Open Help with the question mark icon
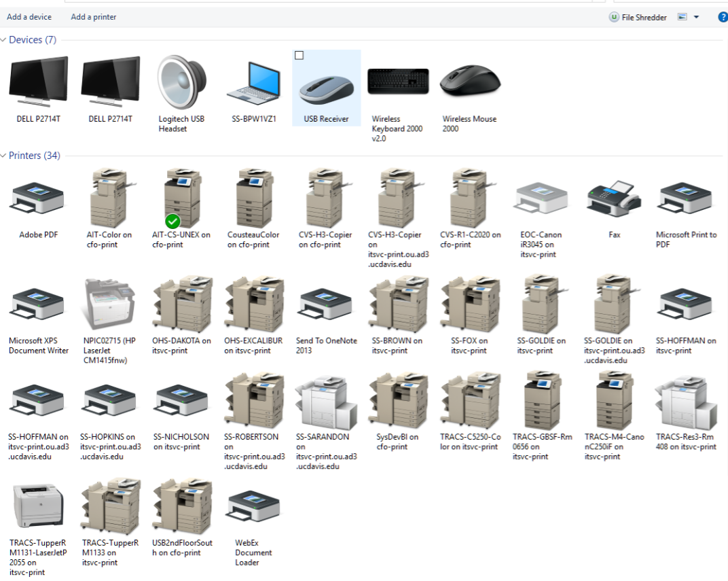The width and height of the screenshot is (728, 581). [x=723, y=17]
